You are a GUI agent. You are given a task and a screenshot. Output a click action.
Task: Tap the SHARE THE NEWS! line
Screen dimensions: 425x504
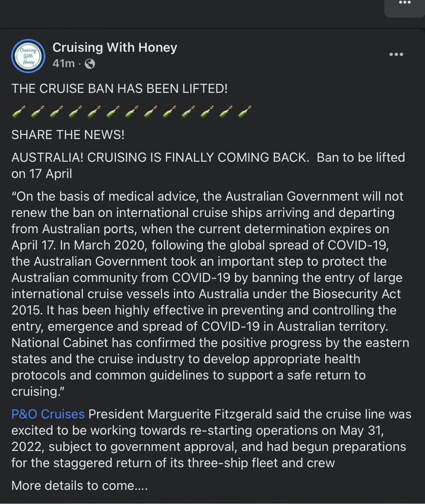[x=68, y=135]
